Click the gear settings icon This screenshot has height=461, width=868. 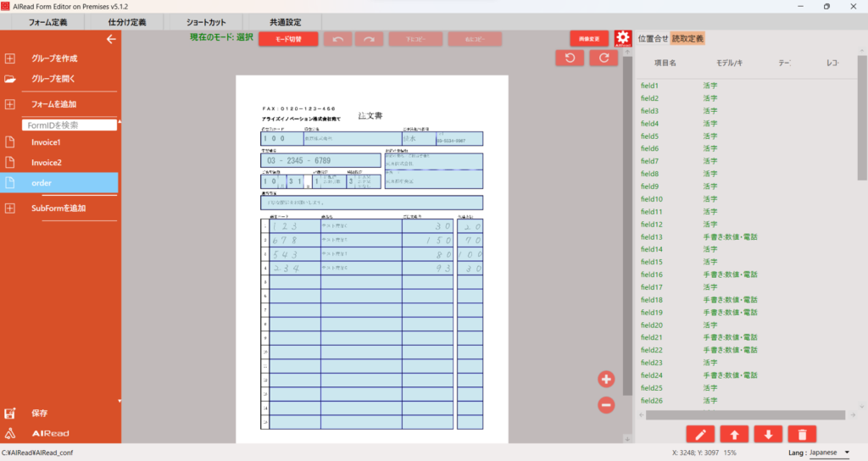click(x=623, y=38)
